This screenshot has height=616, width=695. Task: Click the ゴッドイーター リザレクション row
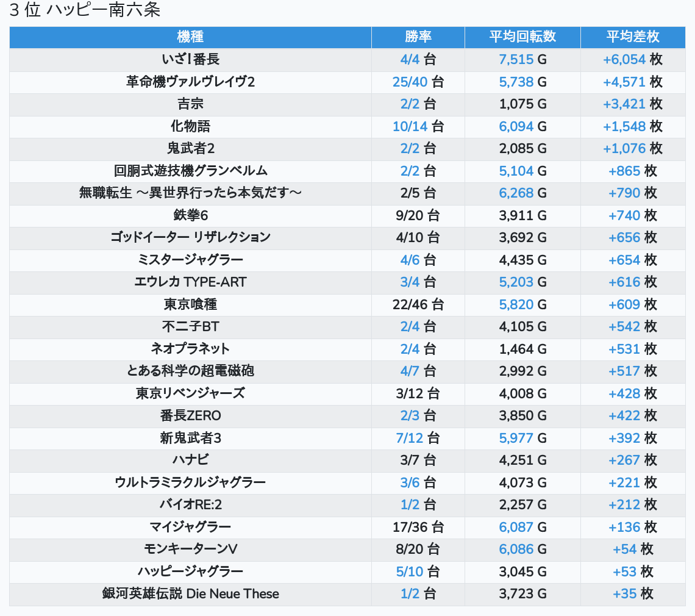[190, 238]
